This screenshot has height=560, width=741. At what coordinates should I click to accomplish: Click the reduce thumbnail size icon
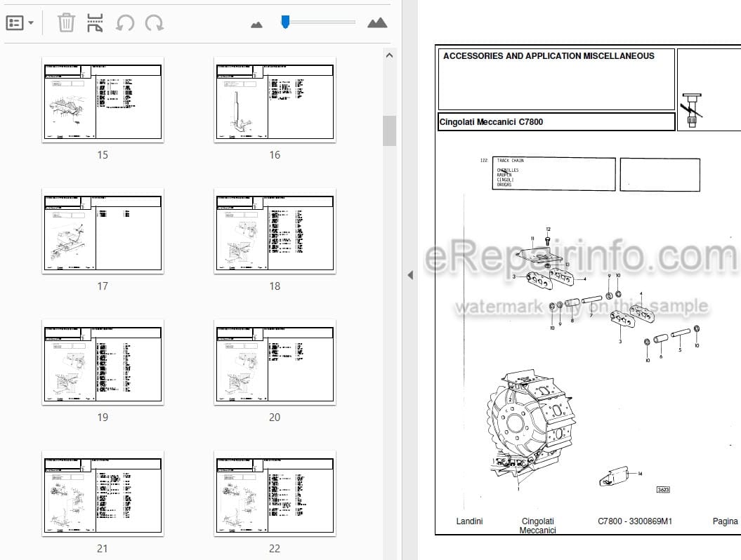256,24
